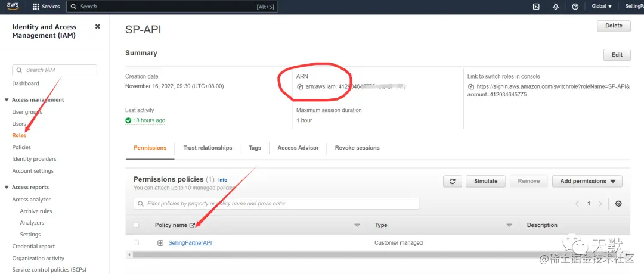
Task: Expand the SellingPartnerAPI policy row
Action: [160, 243]
